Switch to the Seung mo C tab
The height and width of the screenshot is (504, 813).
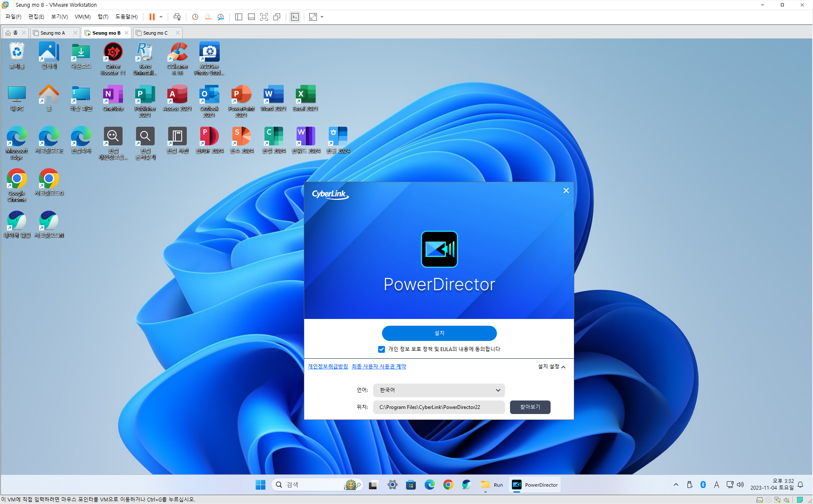click(x=155, y=33)
